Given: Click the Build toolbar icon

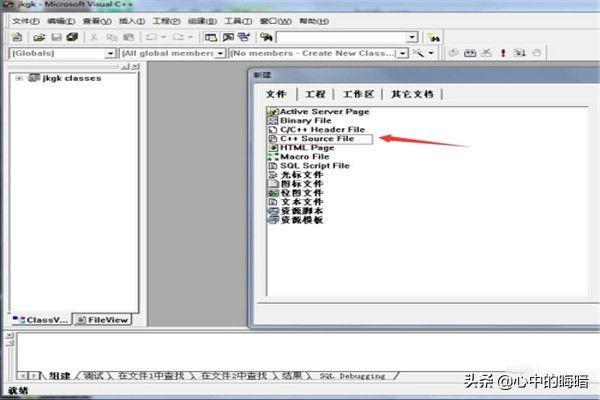Looking at the screenshot, I should (x=470, y=53).
